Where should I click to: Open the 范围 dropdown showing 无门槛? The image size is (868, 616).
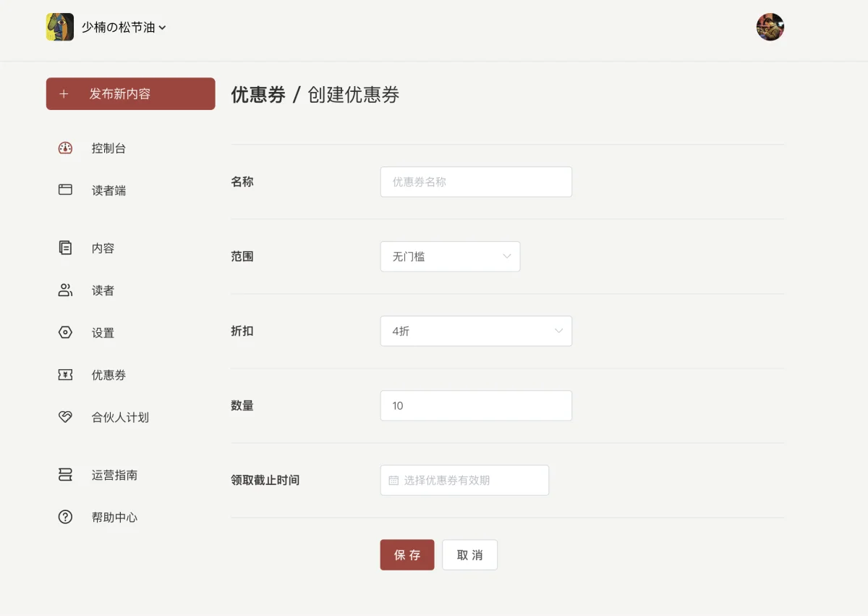[450, 257]
